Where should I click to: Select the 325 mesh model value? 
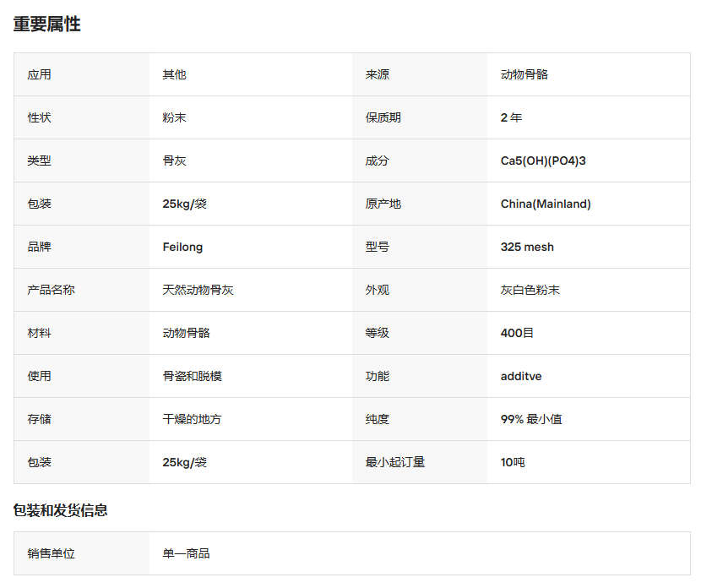[x=527, y=247]
